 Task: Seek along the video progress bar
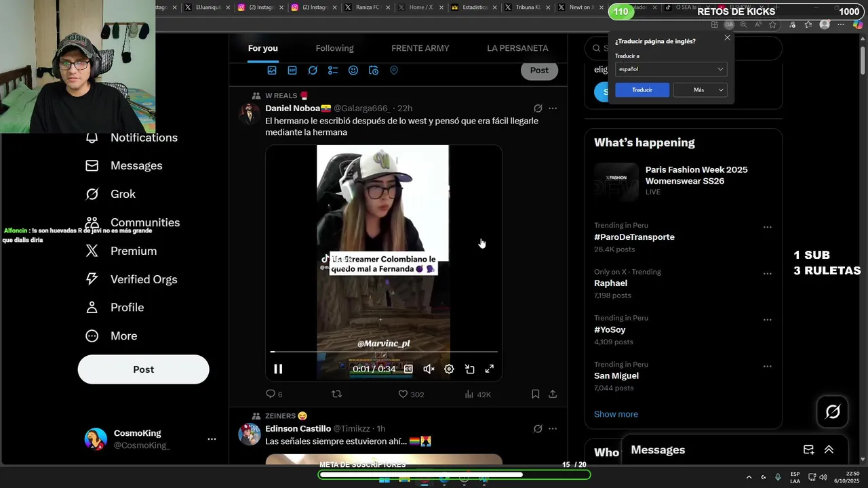point(384,352)
